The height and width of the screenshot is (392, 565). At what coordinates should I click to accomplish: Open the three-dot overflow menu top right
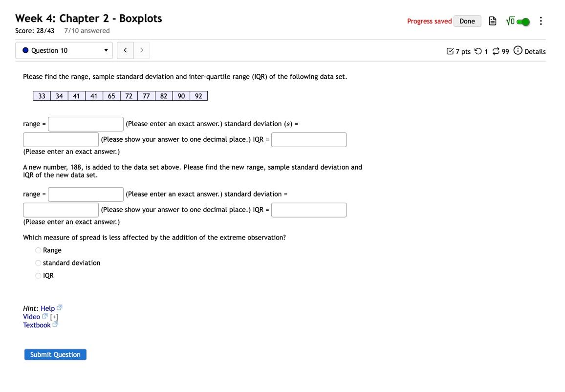pos(541,21)
